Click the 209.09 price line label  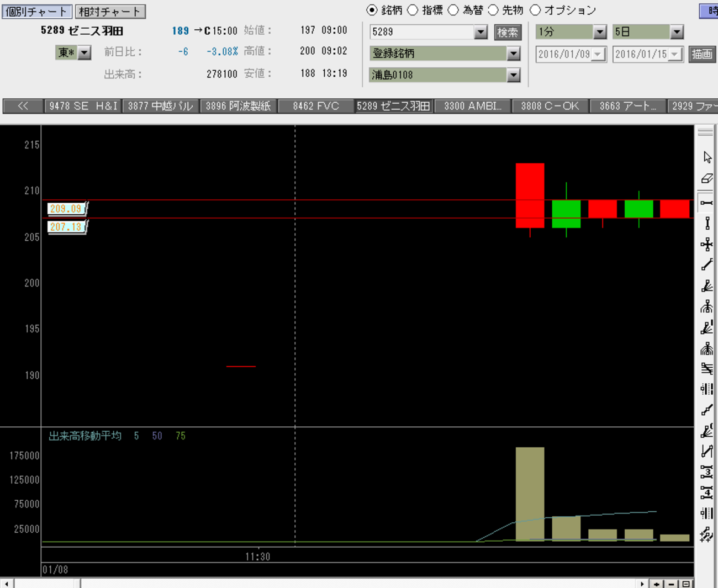[x=66, y=209]
